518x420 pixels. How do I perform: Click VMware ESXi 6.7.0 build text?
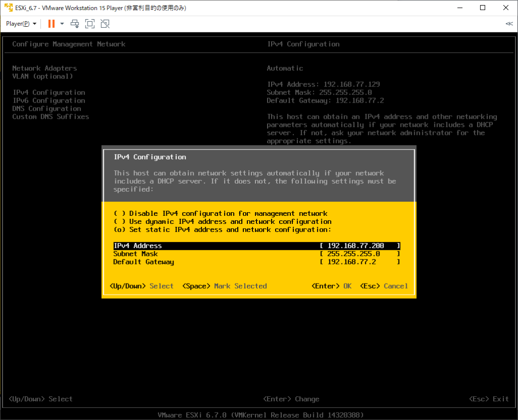click(261, 415)
